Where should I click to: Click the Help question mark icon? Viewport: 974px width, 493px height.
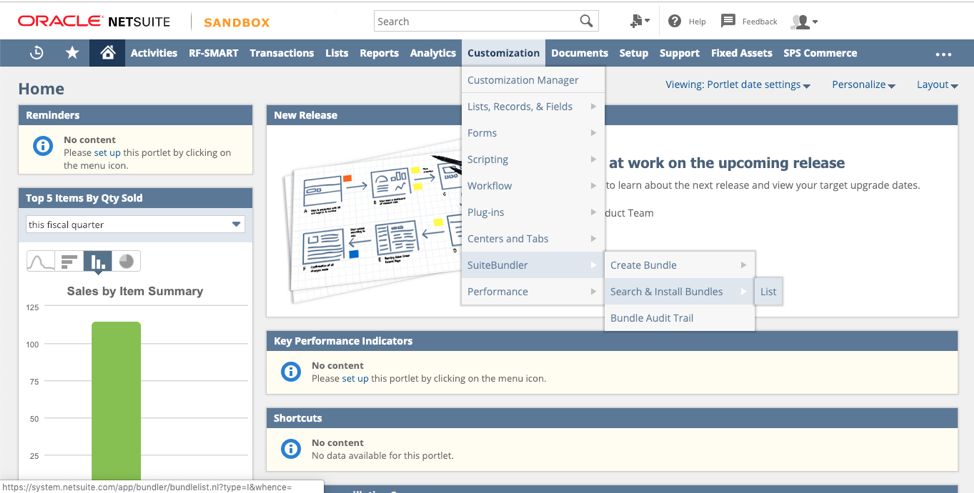tap(675, 21)
